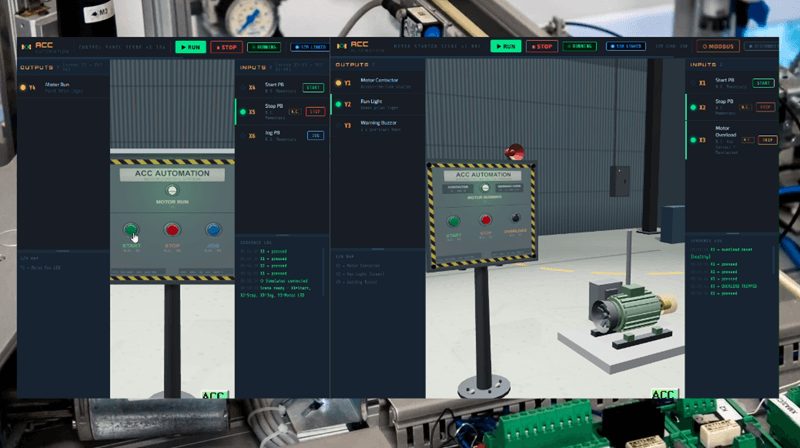Click the X4 Start PB input label
800x448 pixels.
pos(274,85)
